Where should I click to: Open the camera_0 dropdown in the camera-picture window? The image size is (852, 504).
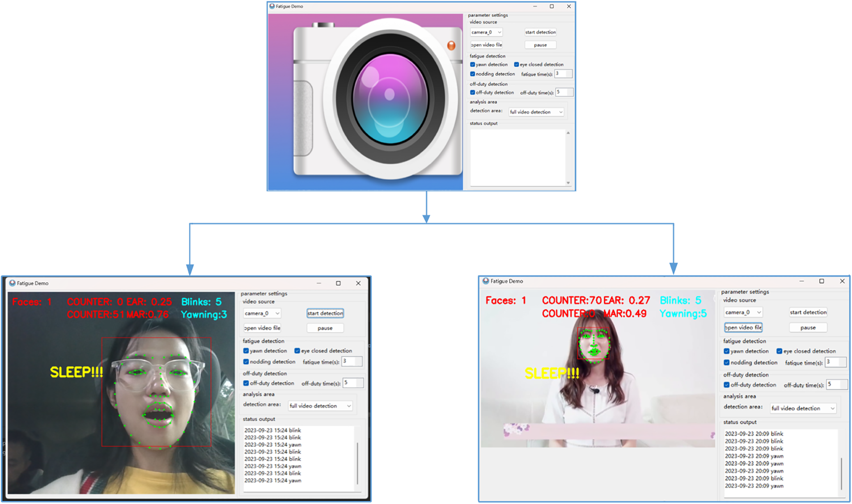pos(486,32)
